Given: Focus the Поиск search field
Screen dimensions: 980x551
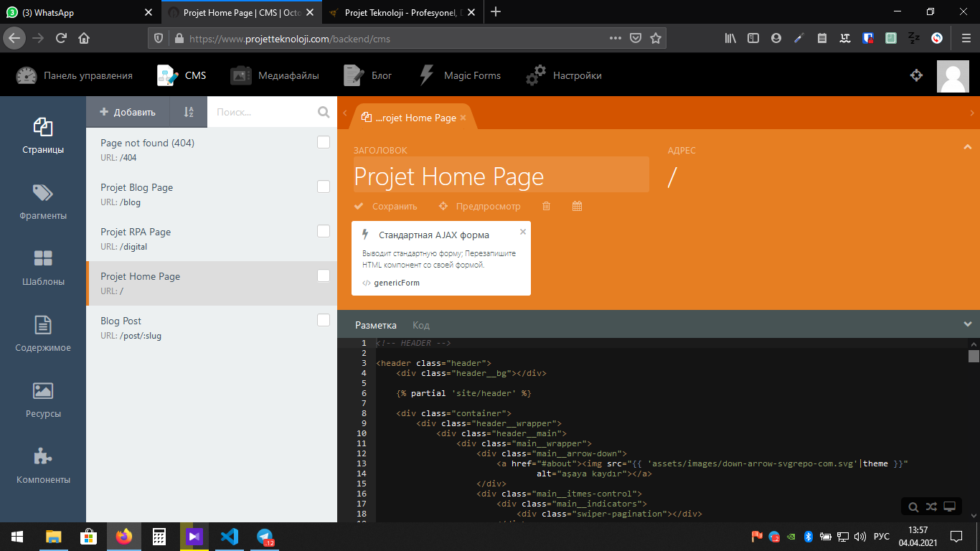Looking at the screenshot, I should (x=262, y=112).
